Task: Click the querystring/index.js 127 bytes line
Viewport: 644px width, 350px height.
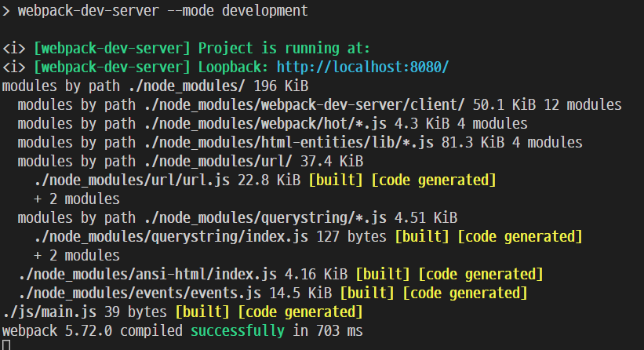Action: coord(308,237)
